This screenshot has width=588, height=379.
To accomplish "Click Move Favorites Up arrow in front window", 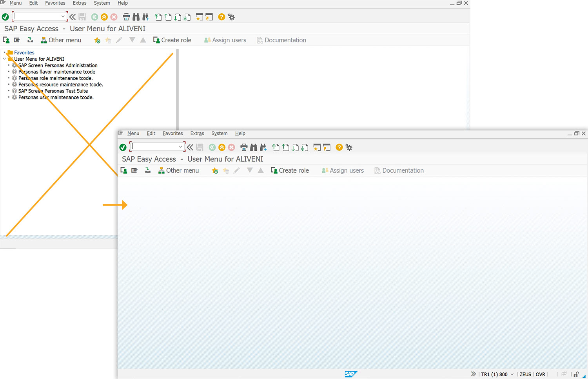I will tap(261, 170).
